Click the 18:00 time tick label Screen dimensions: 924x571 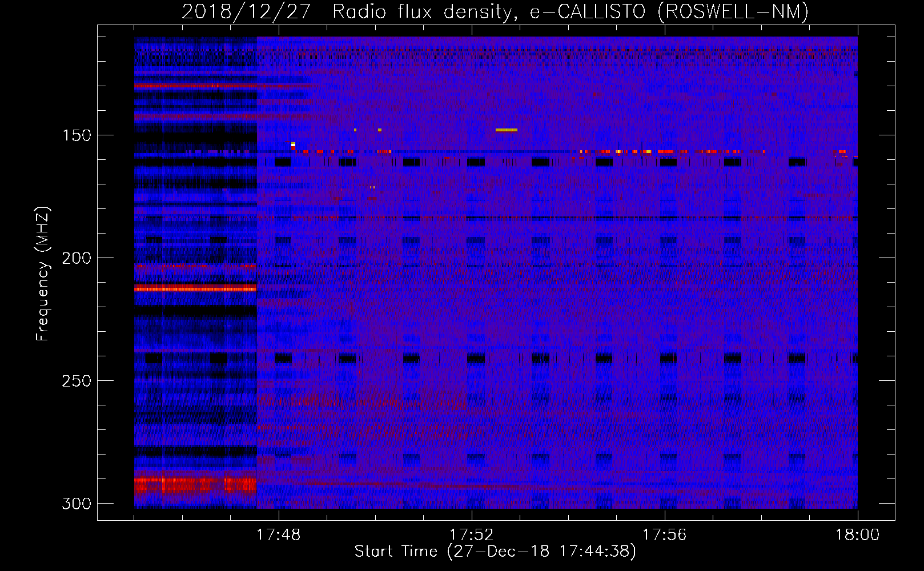[x=857, y=535]
